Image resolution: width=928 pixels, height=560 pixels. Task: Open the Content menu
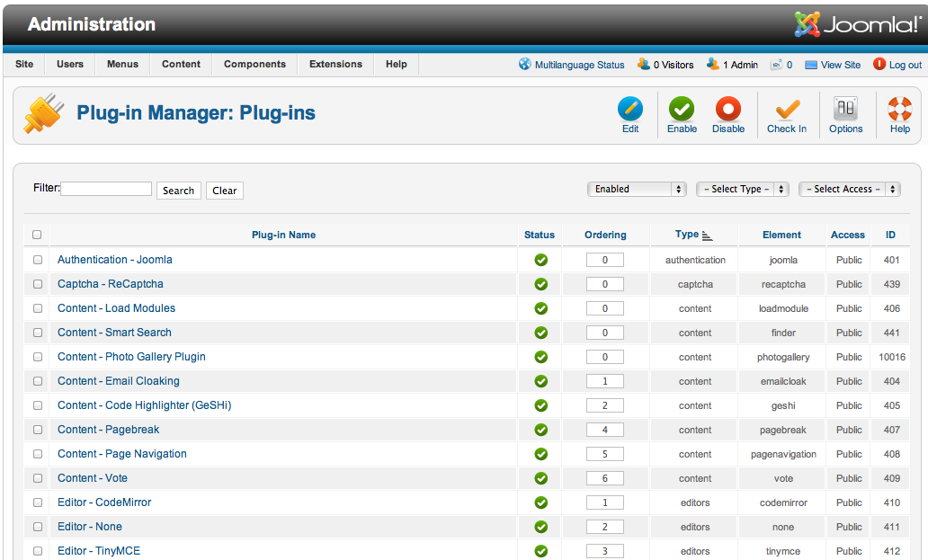(181, 64)
